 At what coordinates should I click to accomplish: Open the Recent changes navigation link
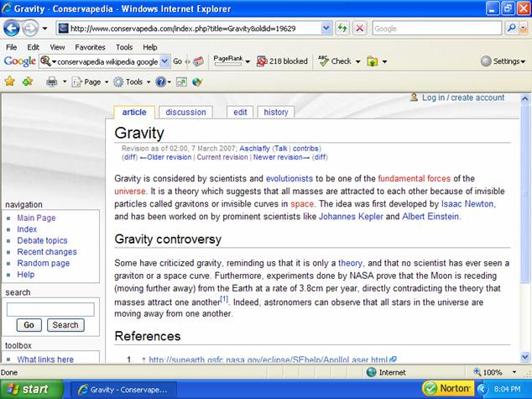47,252
